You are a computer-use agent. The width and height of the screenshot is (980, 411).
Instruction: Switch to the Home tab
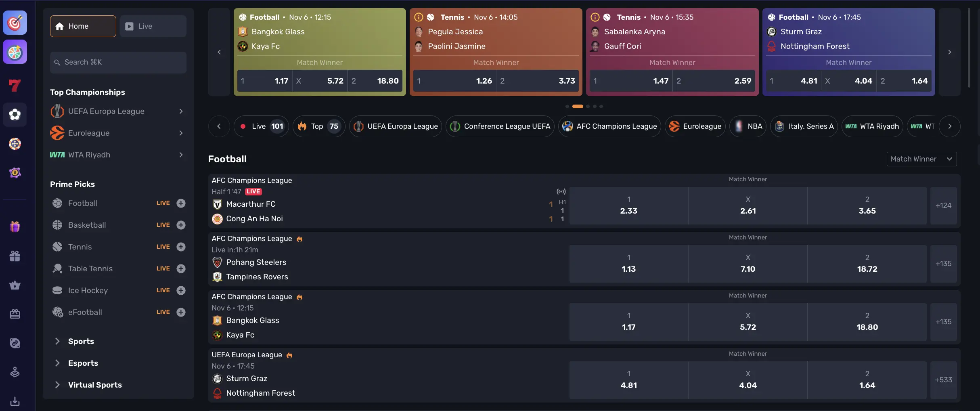83,26
